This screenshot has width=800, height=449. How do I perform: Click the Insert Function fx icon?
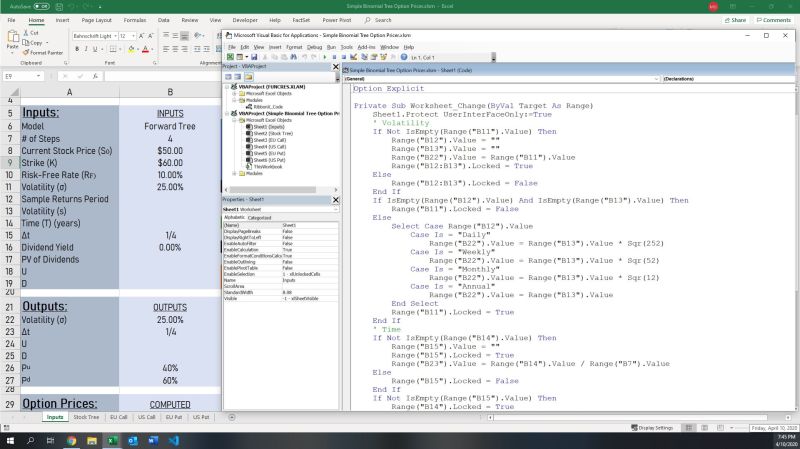(95, 76)
